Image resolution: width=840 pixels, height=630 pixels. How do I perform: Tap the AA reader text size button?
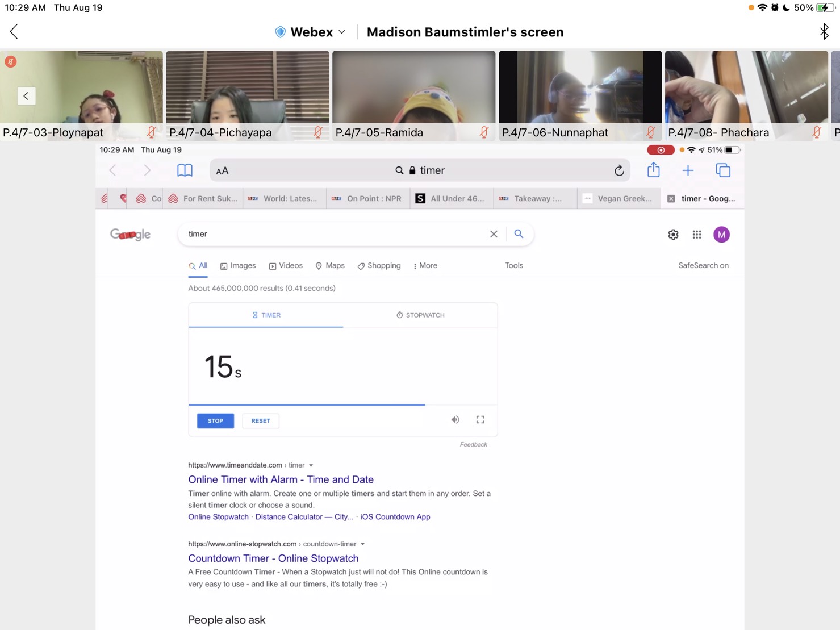click(222, 171)
